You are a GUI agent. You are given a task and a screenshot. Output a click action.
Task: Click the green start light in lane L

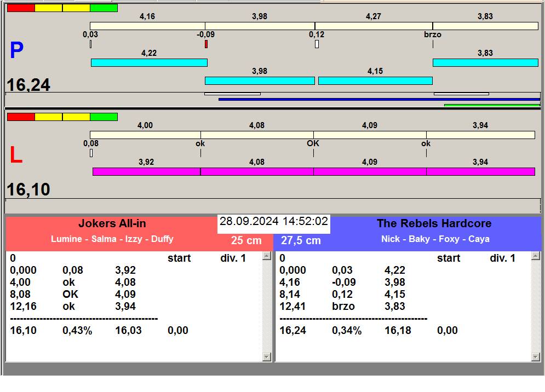point(104,117)
